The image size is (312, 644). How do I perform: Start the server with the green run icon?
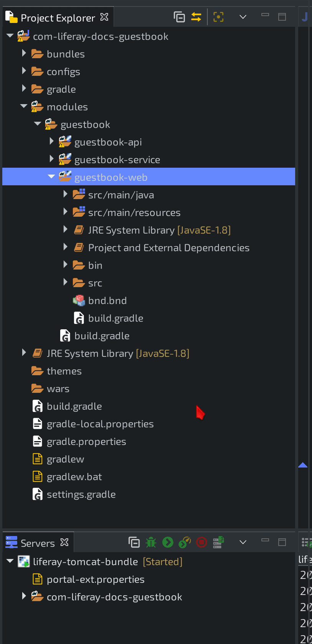pos(168,542)
